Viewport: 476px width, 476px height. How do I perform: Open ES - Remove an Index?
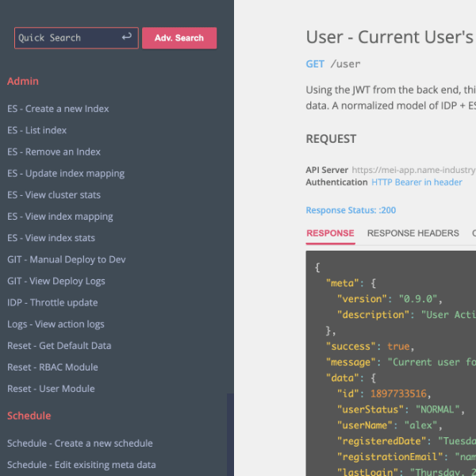coord(54,152)
